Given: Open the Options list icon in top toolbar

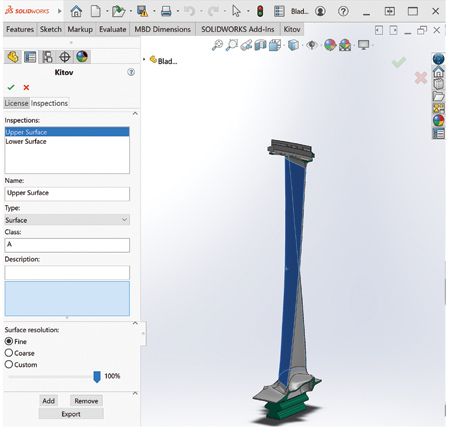Looking at the screenshot, I should click(x=279, y=11).
